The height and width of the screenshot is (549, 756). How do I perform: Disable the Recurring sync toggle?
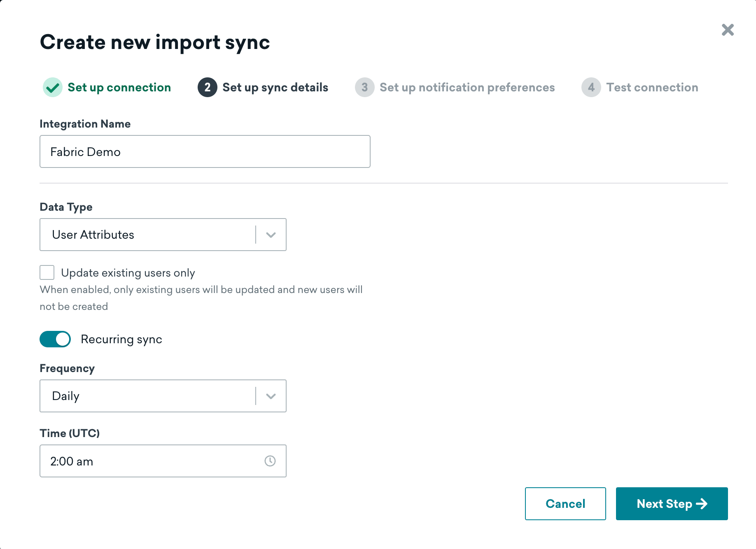click(55, 339)
